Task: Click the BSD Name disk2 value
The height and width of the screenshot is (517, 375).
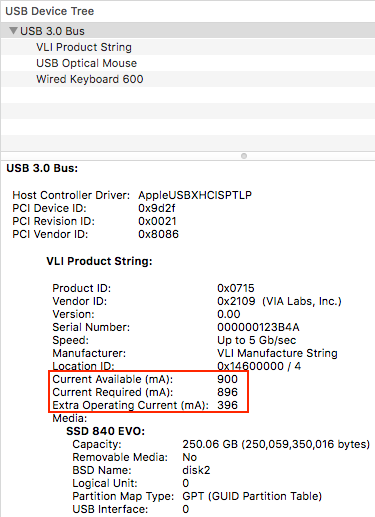Action: pos(196,470)
